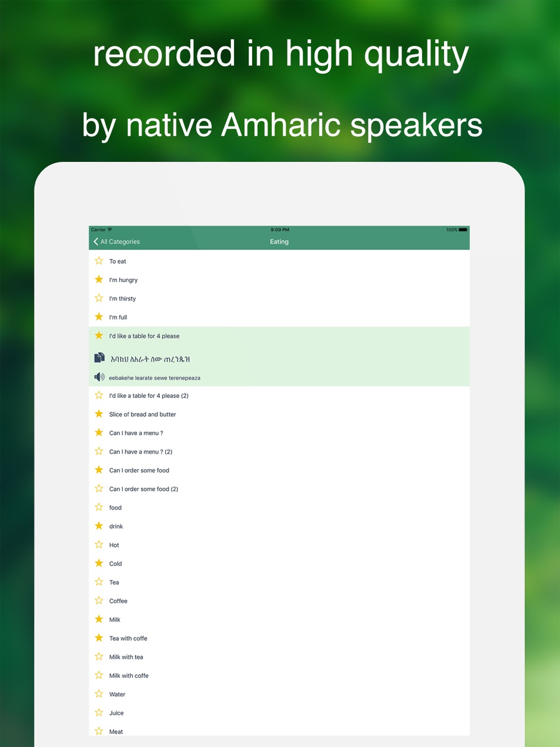The image size is (560, 747).
Task: Tap the Wi-Fi carrier indicator
Action: click(102, 230)
